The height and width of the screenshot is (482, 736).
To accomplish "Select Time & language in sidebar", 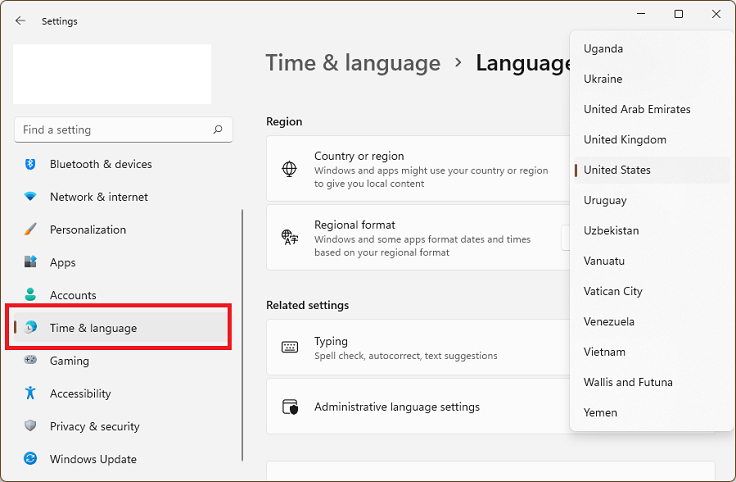I will click(121, 328).
